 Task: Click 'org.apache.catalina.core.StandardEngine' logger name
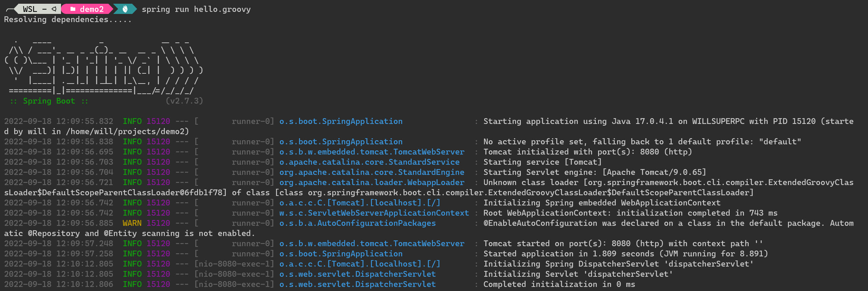point(372,172)
